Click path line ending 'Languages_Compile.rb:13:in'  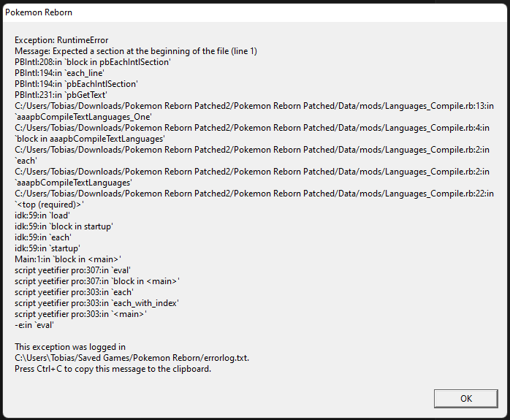coord(254,106)
